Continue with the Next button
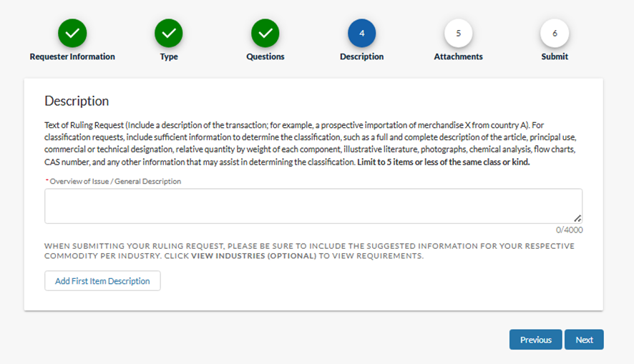This screenshot has height=364, width=634. click(584, 340)
